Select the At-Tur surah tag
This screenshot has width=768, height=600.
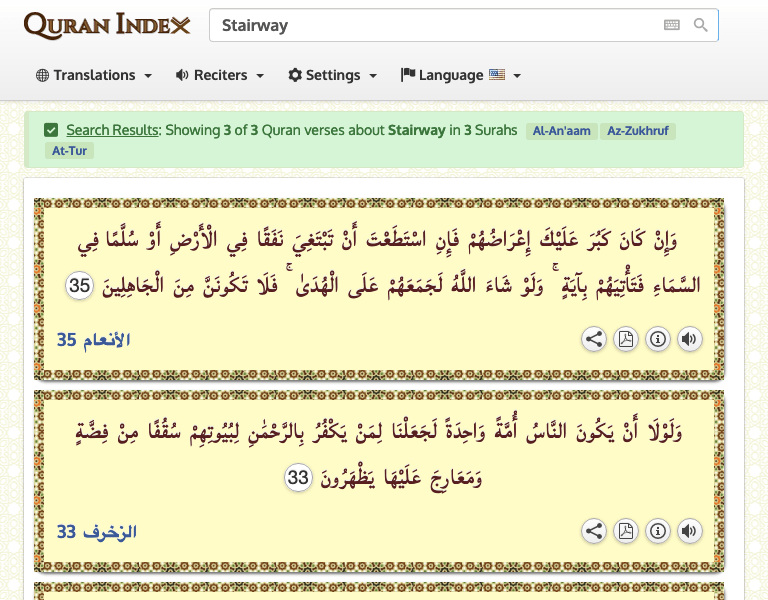tap(69, 151)
